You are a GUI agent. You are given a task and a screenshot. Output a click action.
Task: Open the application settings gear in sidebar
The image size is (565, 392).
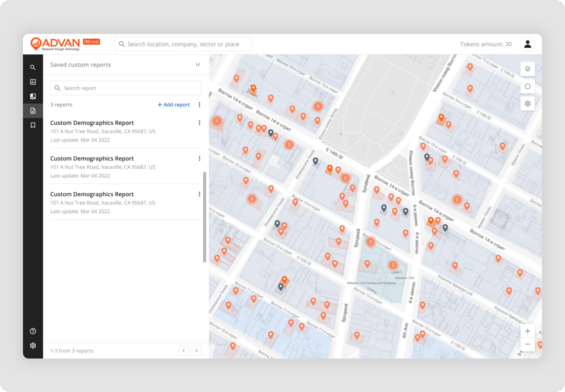click(x=33, y=345)
